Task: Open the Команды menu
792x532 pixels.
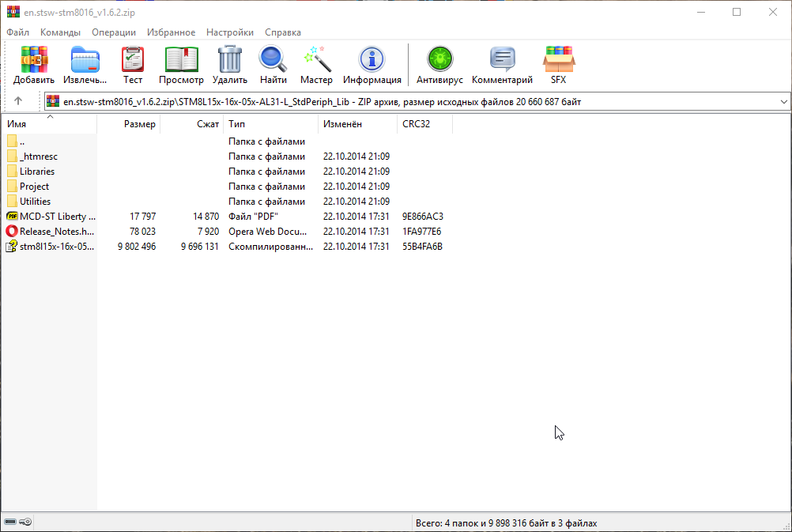Action: click(x=60, y=32)
